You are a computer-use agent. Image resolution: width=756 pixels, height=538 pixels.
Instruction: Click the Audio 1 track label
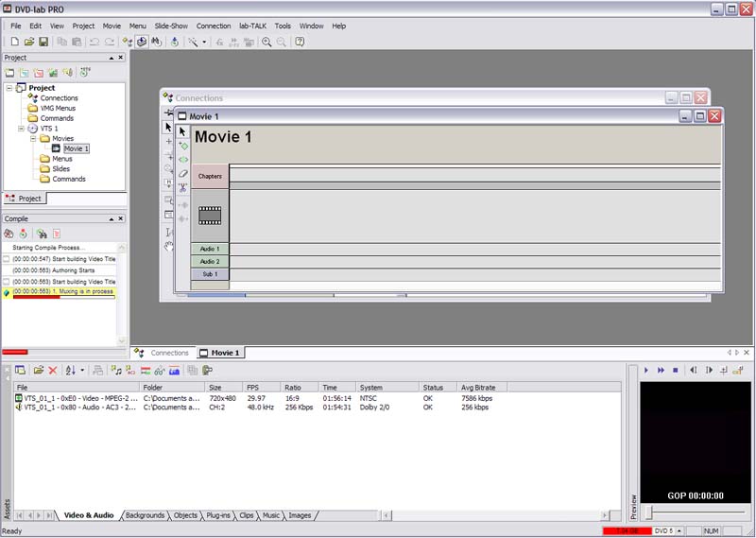pyautogui.click(x=210, y=249)
